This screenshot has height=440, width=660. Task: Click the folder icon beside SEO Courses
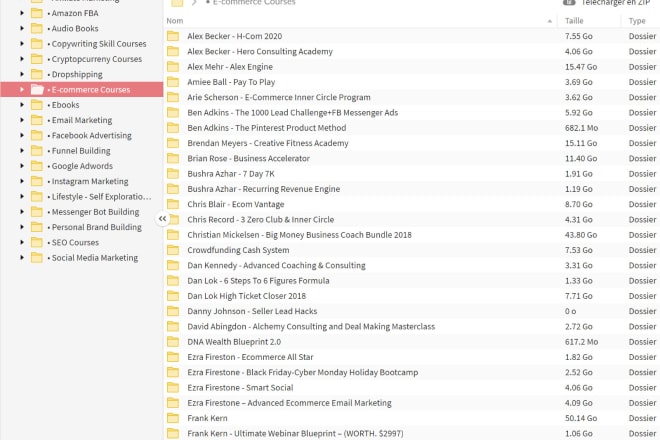point(37,243)
